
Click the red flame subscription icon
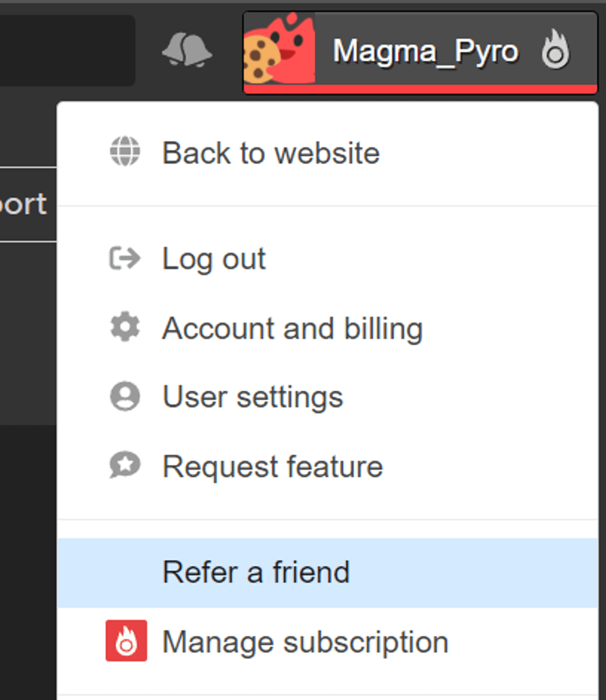coord(126,641)
